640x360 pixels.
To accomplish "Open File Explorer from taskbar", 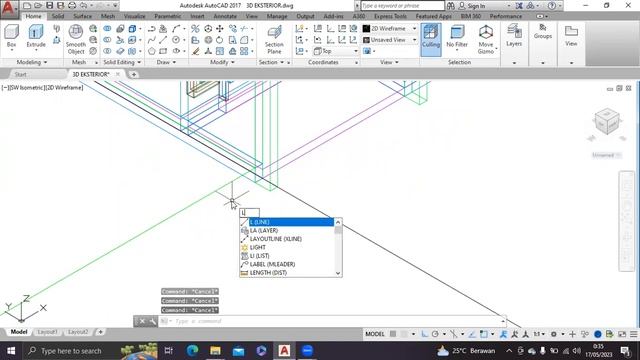I will 215,351.
